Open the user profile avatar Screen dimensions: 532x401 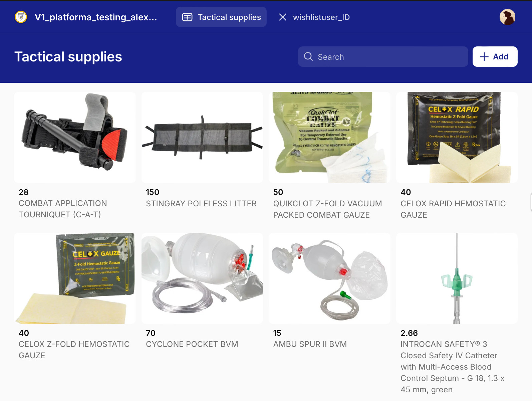[507, 17]
